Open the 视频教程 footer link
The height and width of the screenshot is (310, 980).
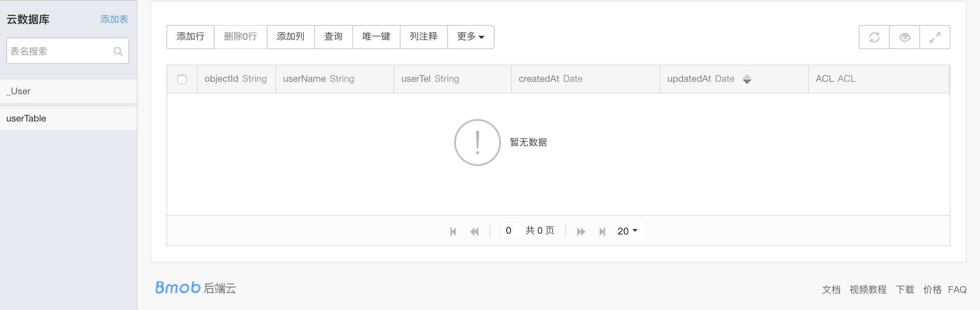click(x=868, y=289)
